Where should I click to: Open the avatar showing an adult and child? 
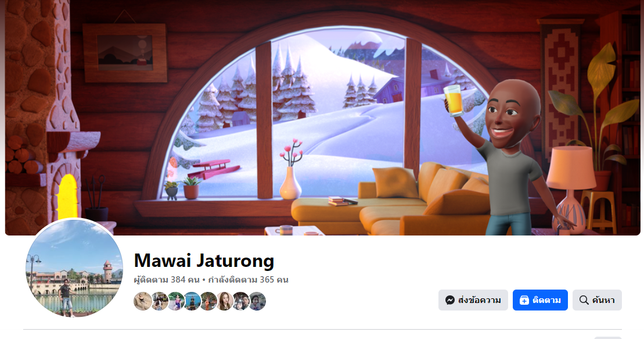pos(241,301)
